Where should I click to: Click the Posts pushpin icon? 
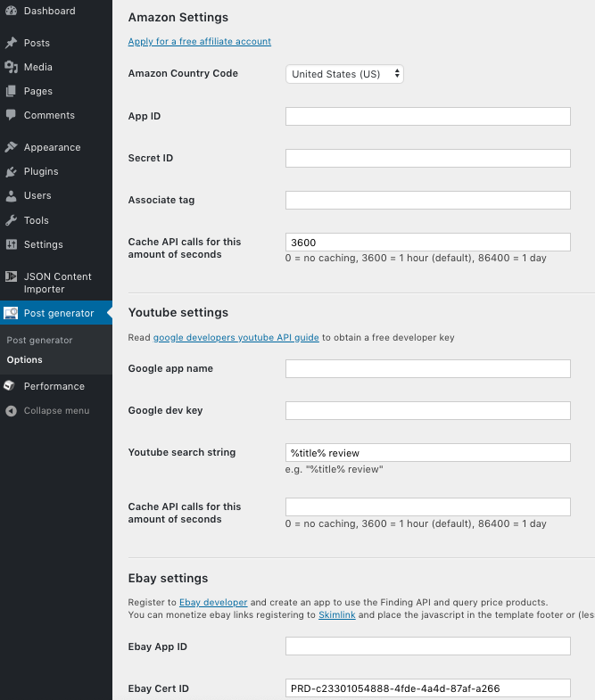[x=12, y=43]
